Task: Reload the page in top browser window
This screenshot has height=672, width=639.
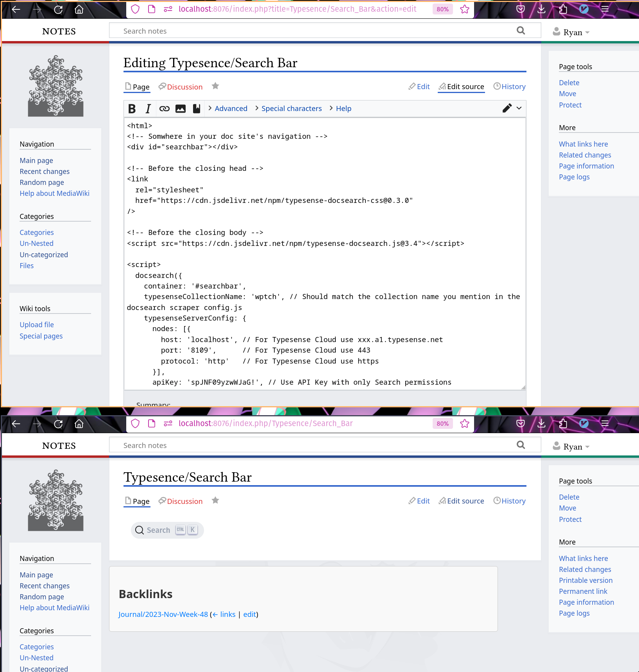Action: pyautogui.click(x=58, y=9)
